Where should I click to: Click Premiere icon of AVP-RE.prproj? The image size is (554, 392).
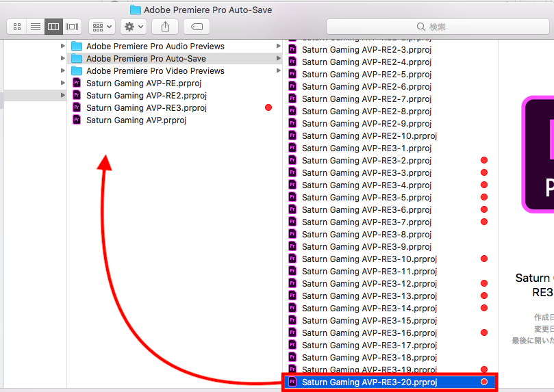77,83
